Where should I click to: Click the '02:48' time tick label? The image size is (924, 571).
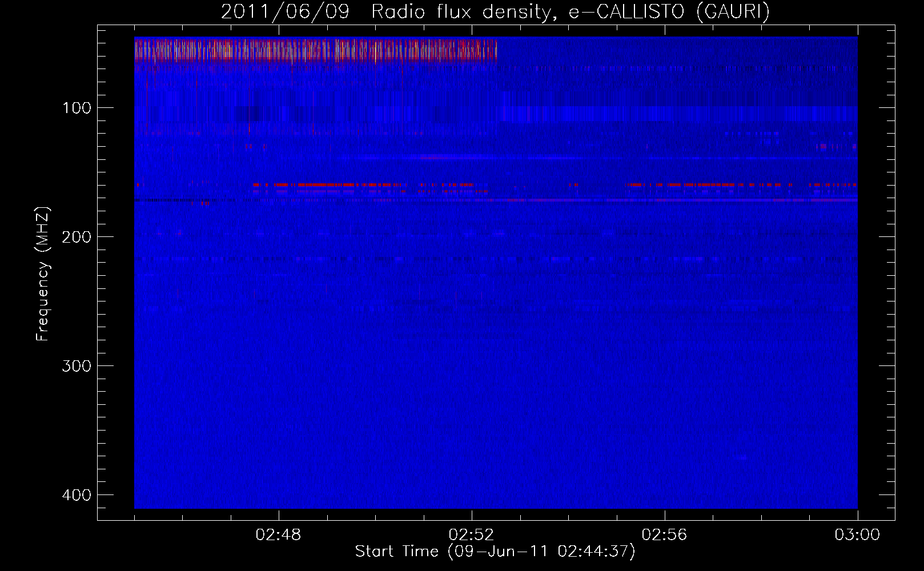click(x=279, y=536)
